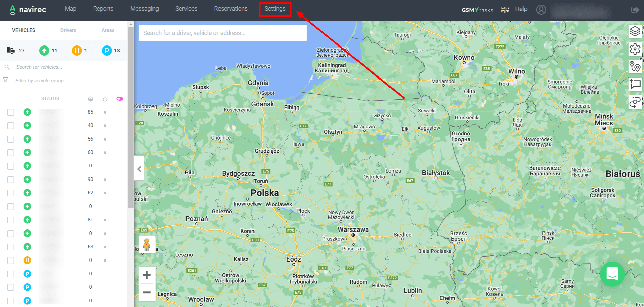Viewport: 644px width, 307px height.
Task: Open the Settings menu
Action: click(275, 9)
